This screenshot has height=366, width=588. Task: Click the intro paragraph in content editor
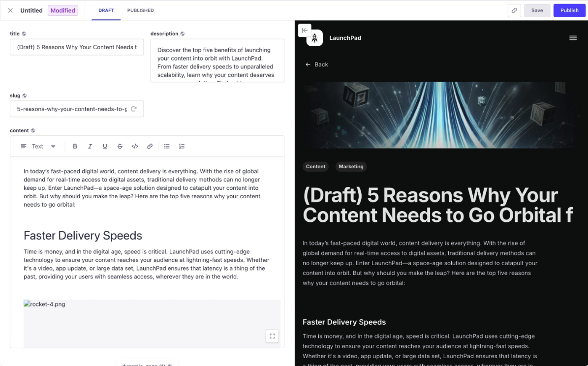142,188
